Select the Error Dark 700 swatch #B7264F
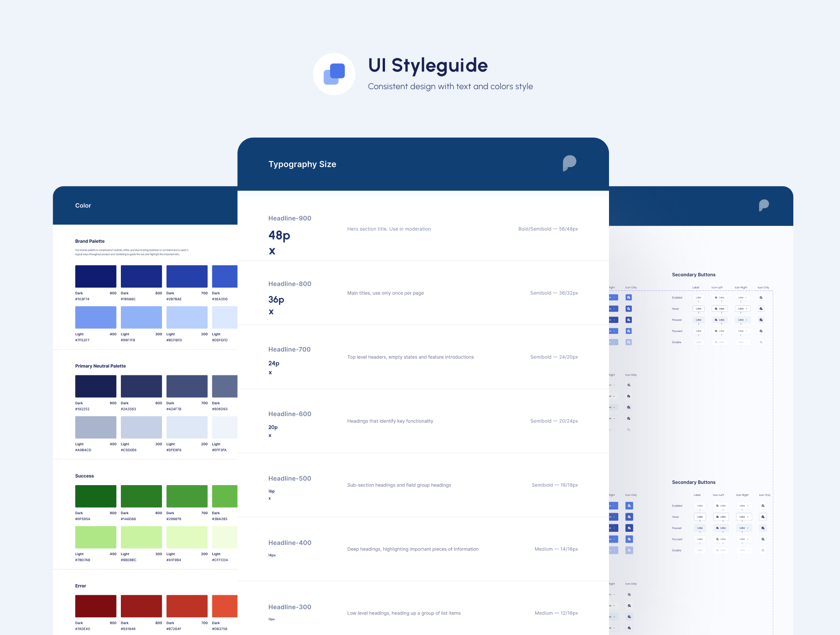840x635 pixels. pyautogui.click(x=187, y=606)
